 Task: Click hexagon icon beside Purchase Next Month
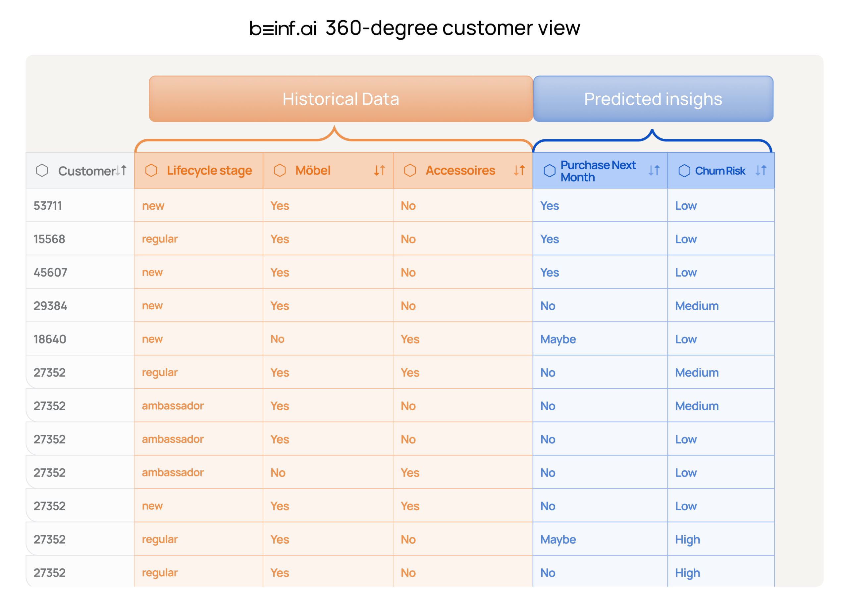tap(549, 171)
